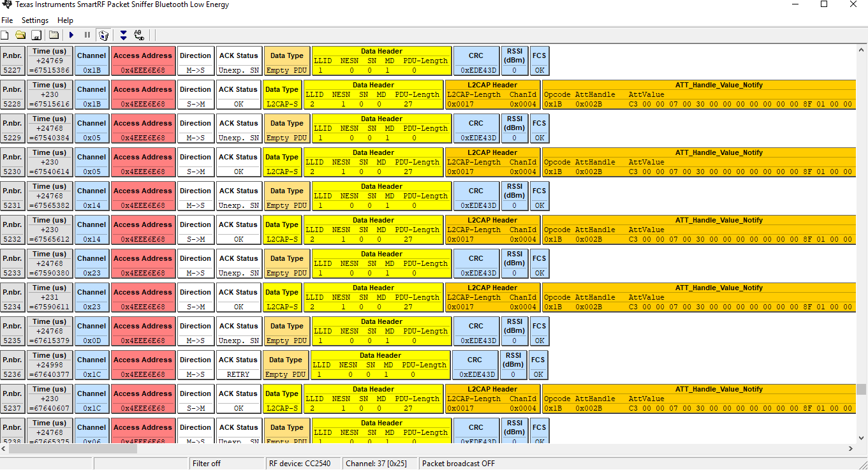The image size is (868, 470).
Task: Click the horizontal scrollbar thumb
Action: click(73, 449)
